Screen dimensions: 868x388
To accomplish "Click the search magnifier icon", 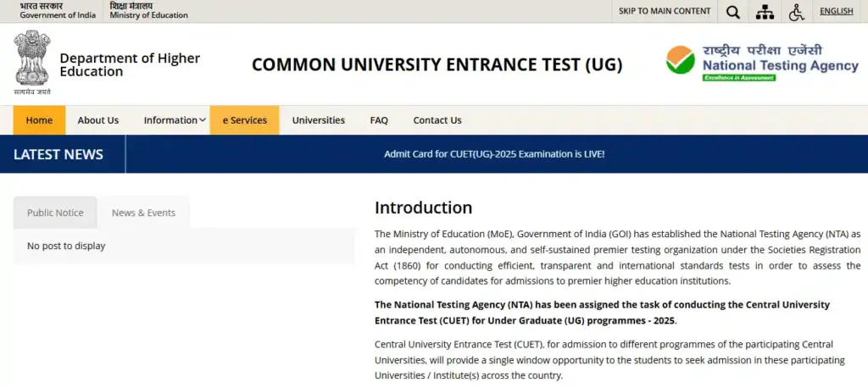I will (733, 12).
